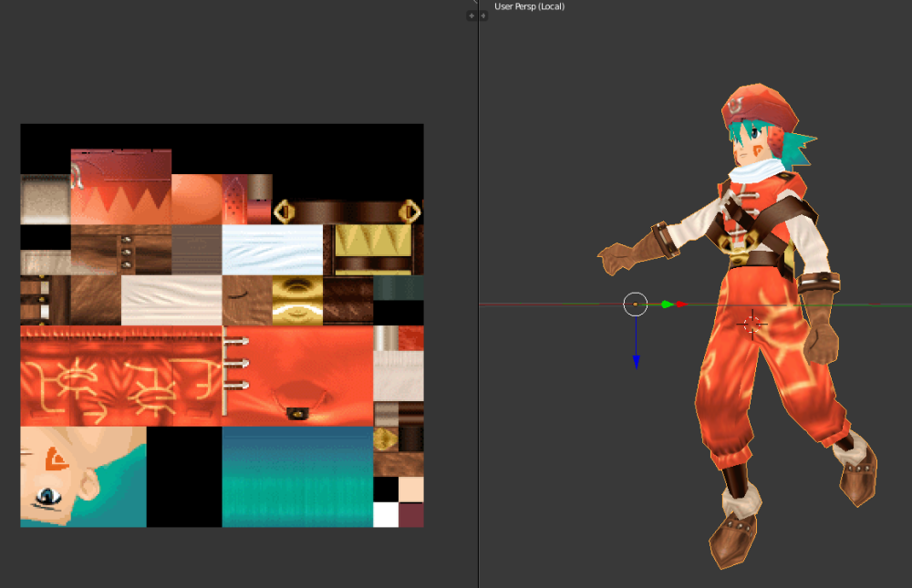Expand the 3D viewport toolshelf plus icon
This screenshot has height=588, width=912.
pos(483,15)
